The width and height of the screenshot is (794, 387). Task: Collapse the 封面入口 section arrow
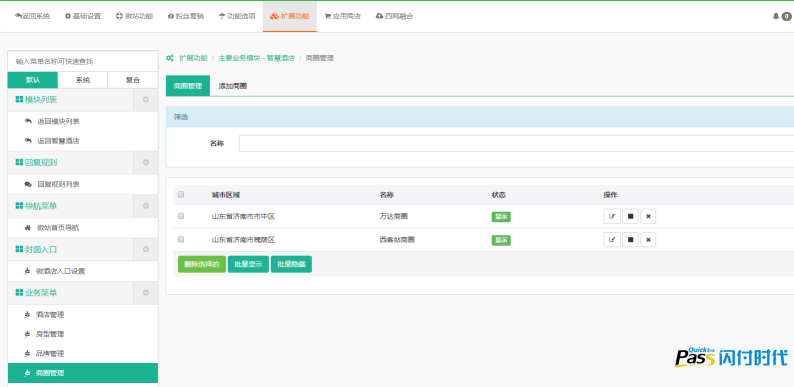click(146, 249)
